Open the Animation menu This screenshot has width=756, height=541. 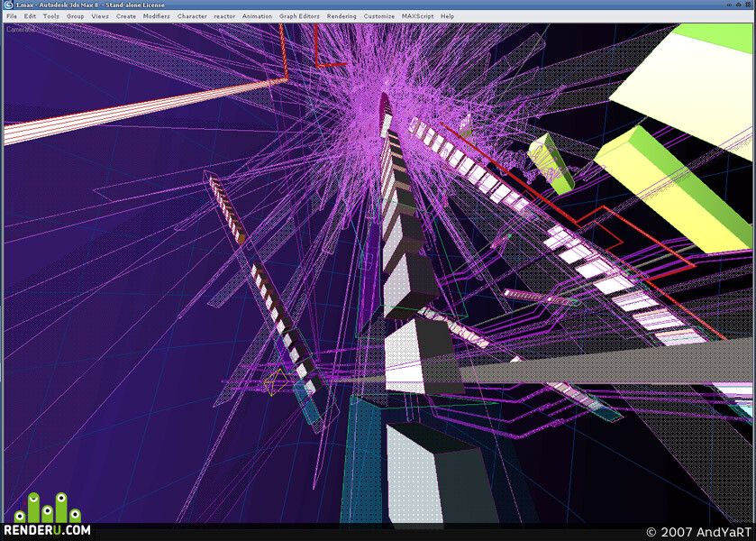coord(257,16)
